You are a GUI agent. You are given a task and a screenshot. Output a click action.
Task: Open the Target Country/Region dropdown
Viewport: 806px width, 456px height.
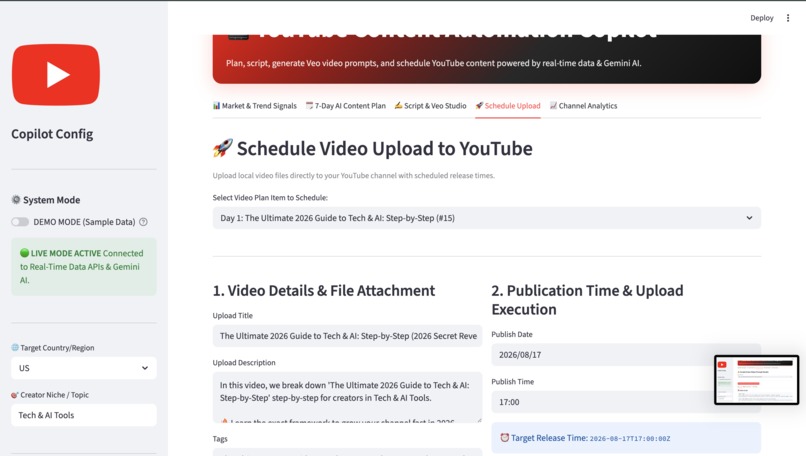[84, 368]
